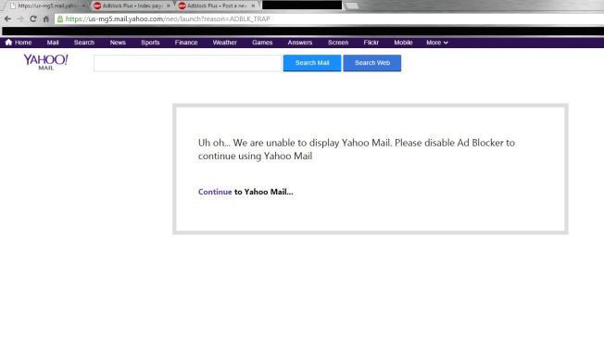Screen dimensions: 604x364
Task: Expand the More dropdown in navigation bar
Action: click(437, 43)
